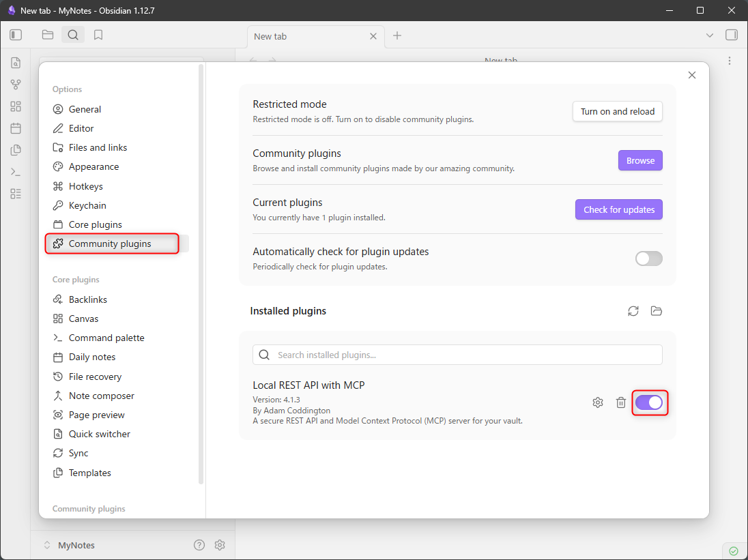The image size is (748, 560).
Task: Uninstall Local REST API plugin trash icon
Action: [620, 402]
